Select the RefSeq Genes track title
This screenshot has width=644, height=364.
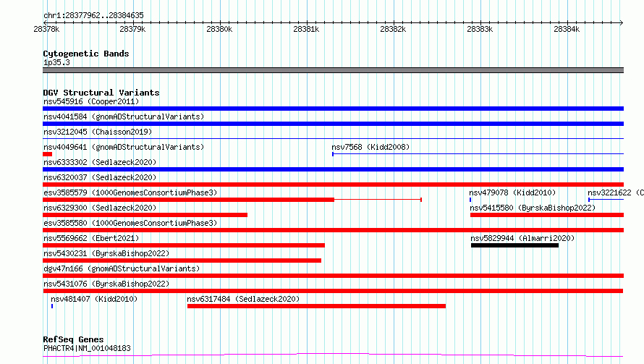coord(73,340)
